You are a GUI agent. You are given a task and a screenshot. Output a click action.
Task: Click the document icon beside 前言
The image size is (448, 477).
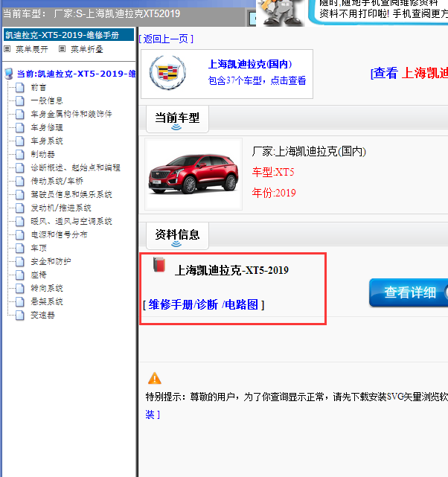20,88
